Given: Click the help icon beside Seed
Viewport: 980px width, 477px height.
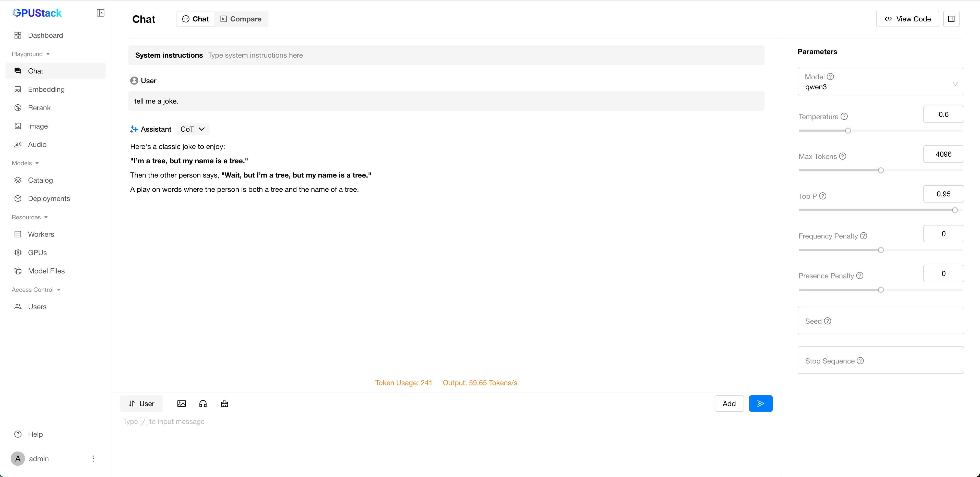Looking at the screenshot, I should pos(828,321).
